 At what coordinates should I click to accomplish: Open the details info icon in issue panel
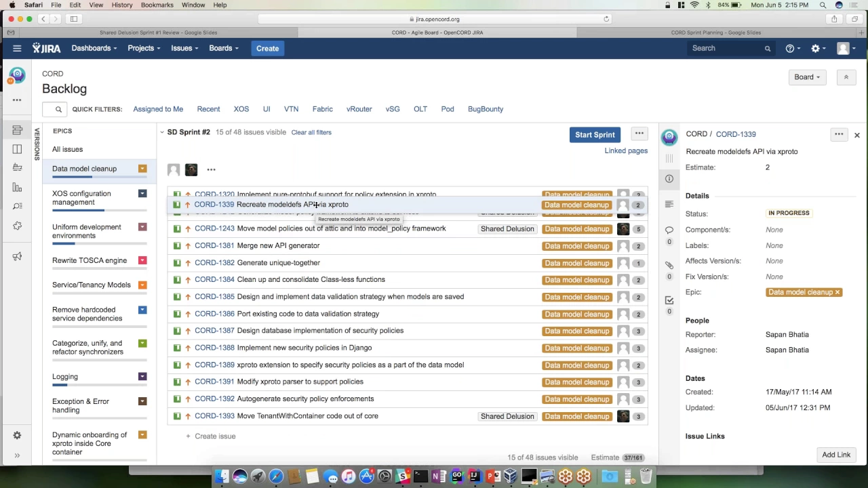(x=669, y=179)
